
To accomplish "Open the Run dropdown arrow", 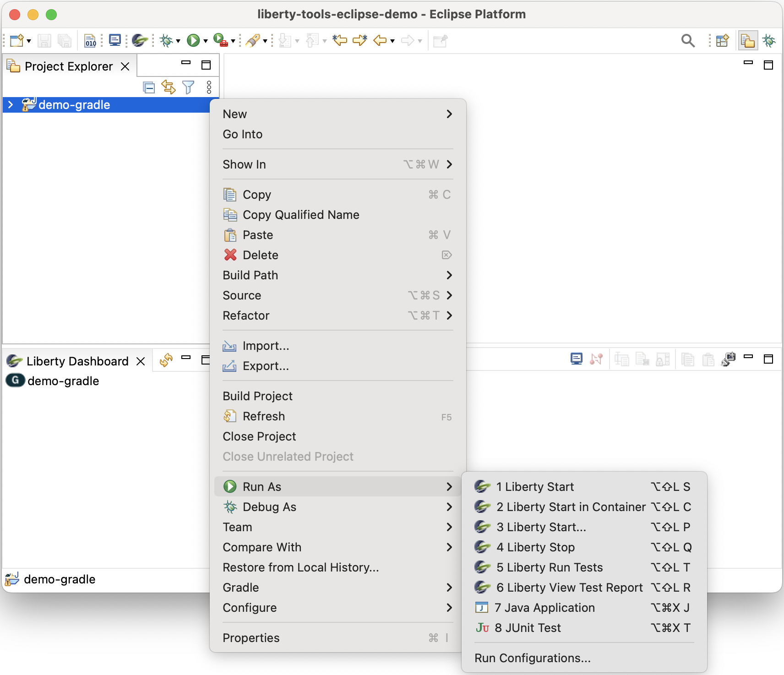I will 205,41.
